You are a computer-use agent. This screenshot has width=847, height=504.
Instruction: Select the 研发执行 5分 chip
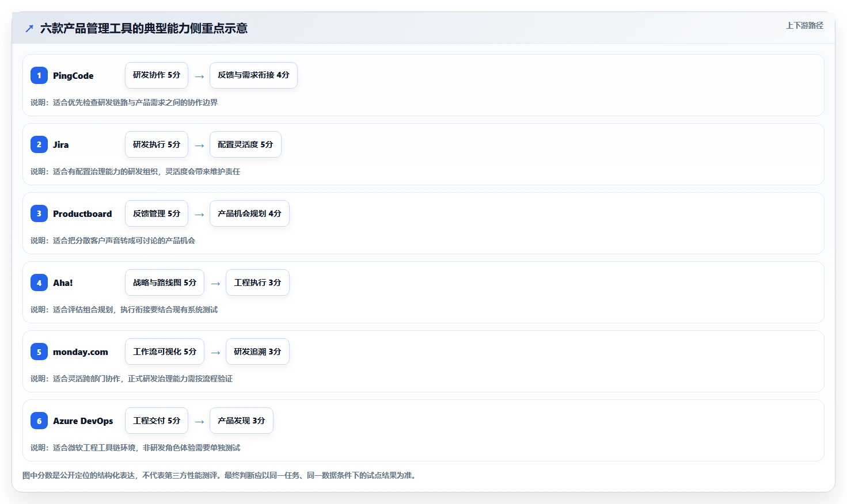point(157,144)
